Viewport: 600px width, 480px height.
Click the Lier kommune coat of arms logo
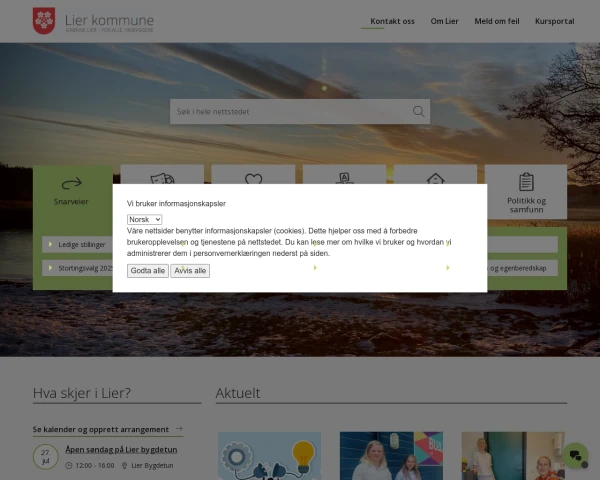point(44,21)
